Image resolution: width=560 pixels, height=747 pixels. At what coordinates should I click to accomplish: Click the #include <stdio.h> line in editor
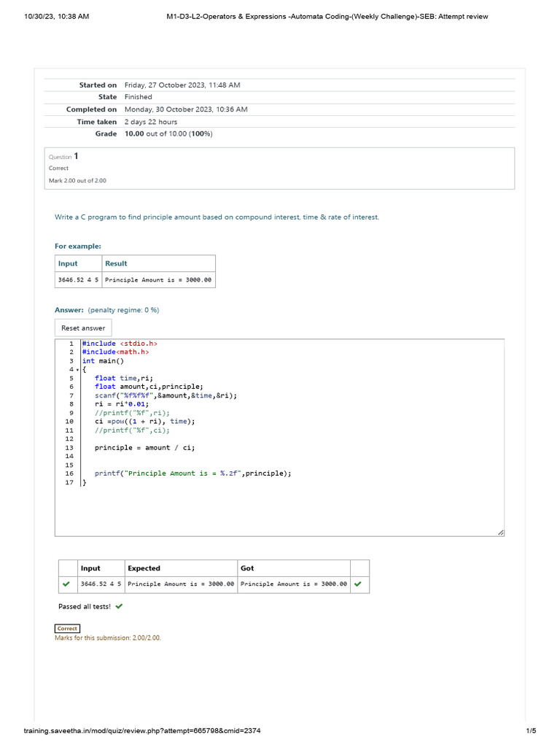point(120,344)
